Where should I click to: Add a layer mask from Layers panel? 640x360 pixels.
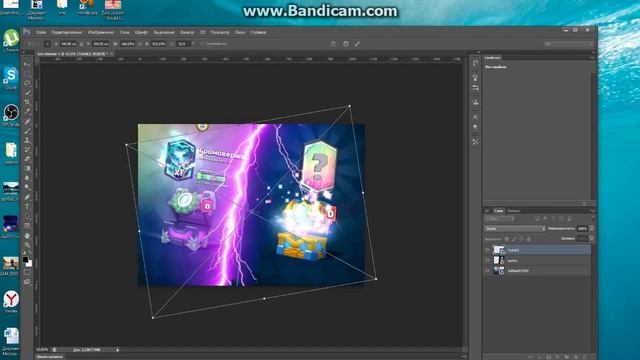tap(548, 357)
